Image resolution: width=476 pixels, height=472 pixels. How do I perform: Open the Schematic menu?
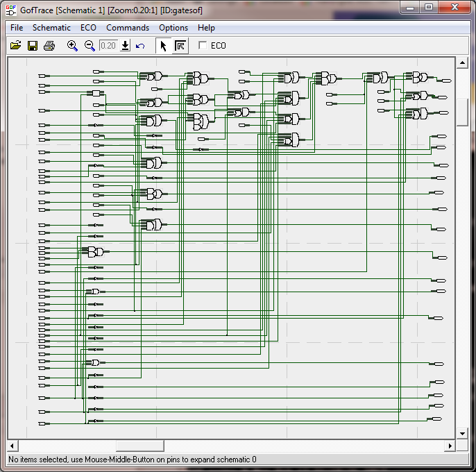pos(51,28)
